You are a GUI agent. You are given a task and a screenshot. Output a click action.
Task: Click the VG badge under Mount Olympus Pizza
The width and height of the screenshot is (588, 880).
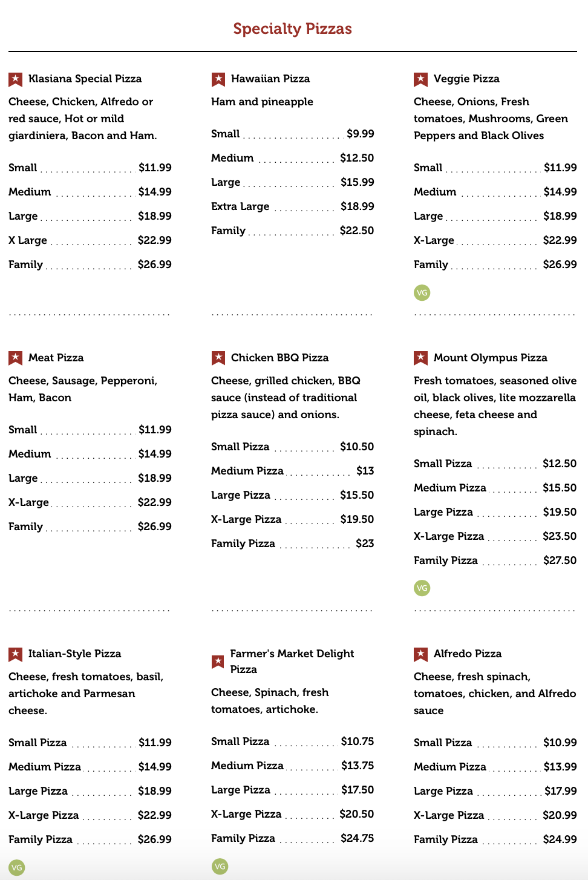pos(422,588)
